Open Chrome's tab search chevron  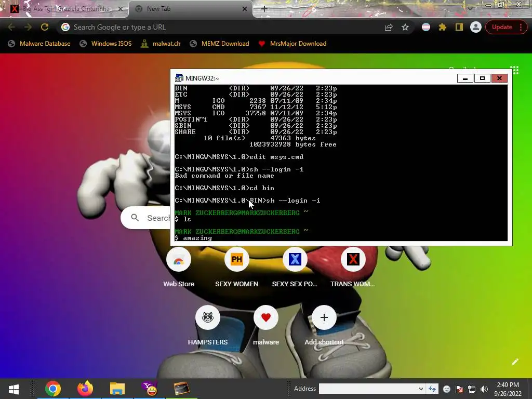pos(470,8)
